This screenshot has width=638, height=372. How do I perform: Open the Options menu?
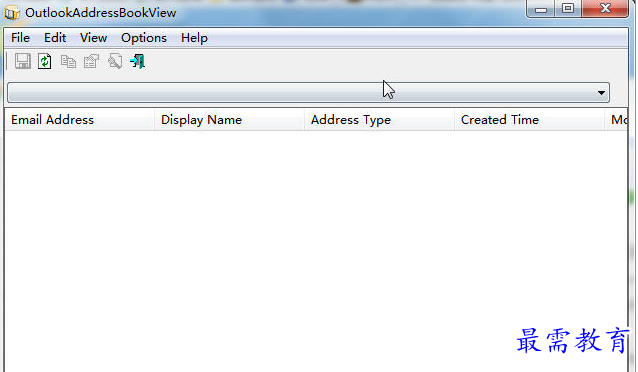click(x=144, y=38)
